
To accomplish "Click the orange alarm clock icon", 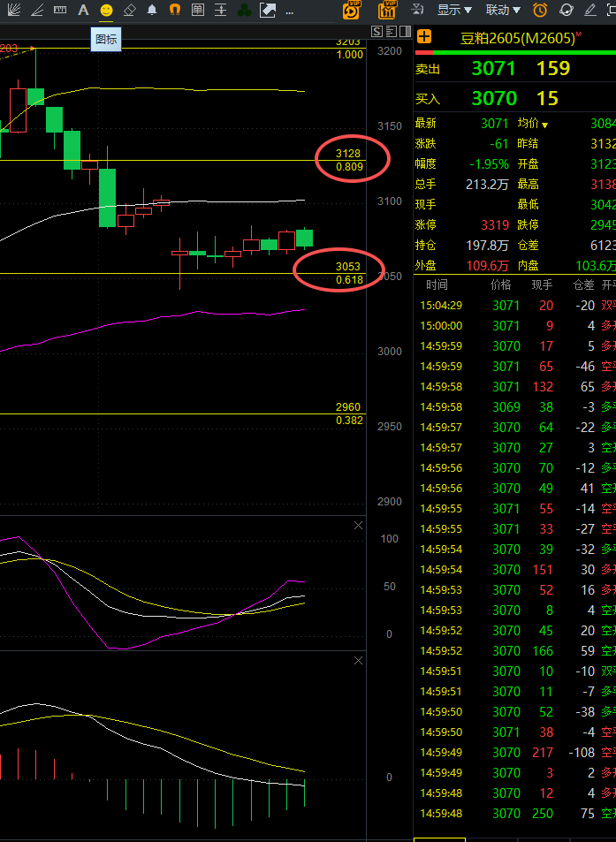I will tap(540, 10).
